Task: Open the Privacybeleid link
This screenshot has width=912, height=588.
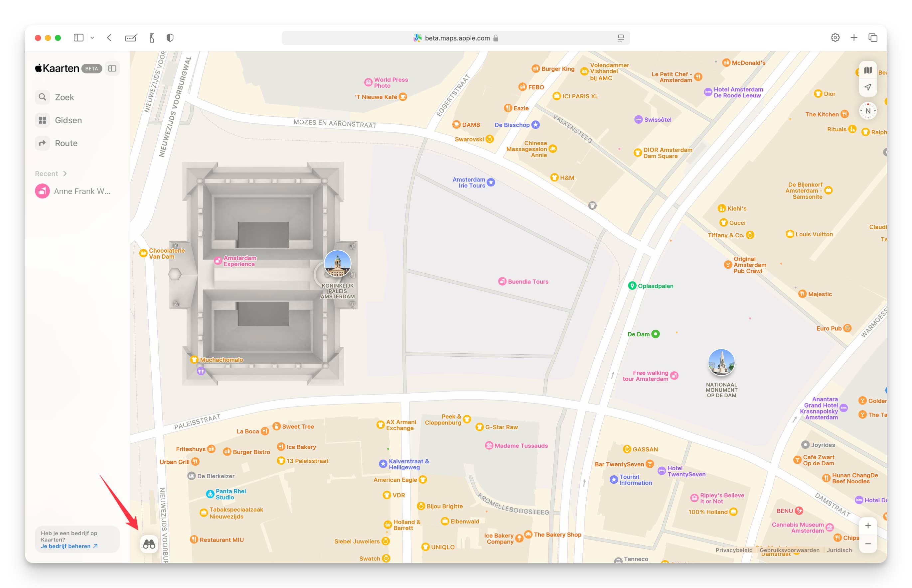Action: (734, 550)
